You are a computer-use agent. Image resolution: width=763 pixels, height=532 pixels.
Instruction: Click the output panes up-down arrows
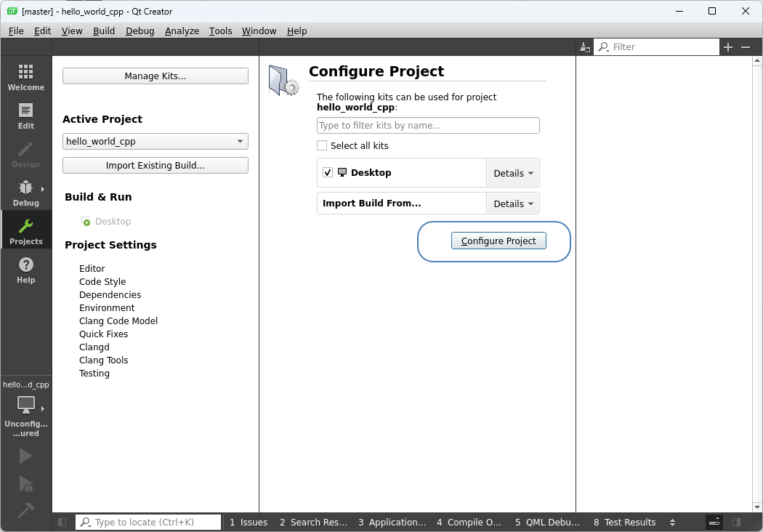pos(672,523)
